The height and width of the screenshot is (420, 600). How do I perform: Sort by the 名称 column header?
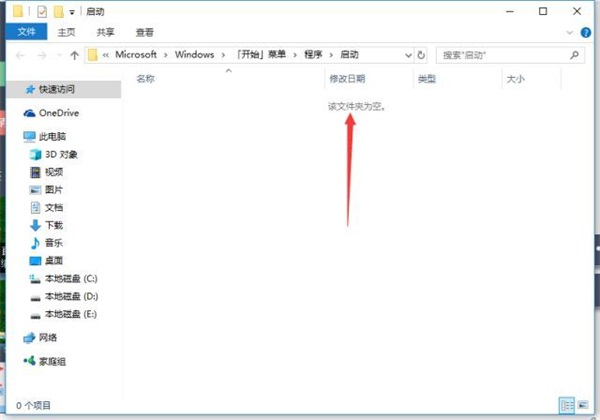[145, 79]
